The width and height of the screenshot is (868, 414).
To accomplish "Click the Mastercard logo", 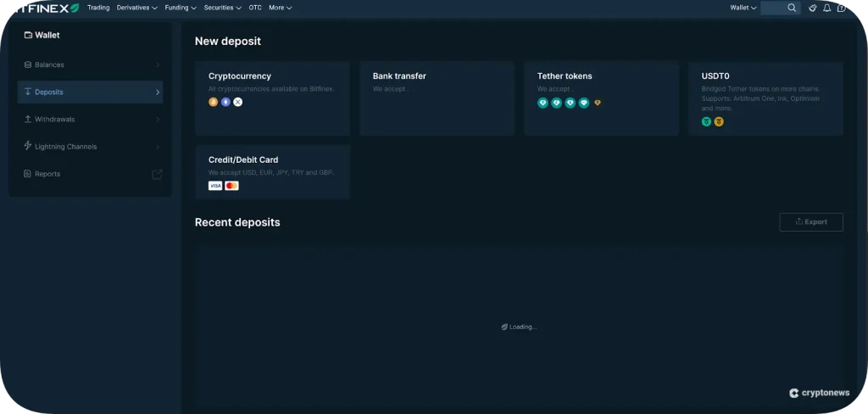I will pyautogui.click(x=232, y=186).
